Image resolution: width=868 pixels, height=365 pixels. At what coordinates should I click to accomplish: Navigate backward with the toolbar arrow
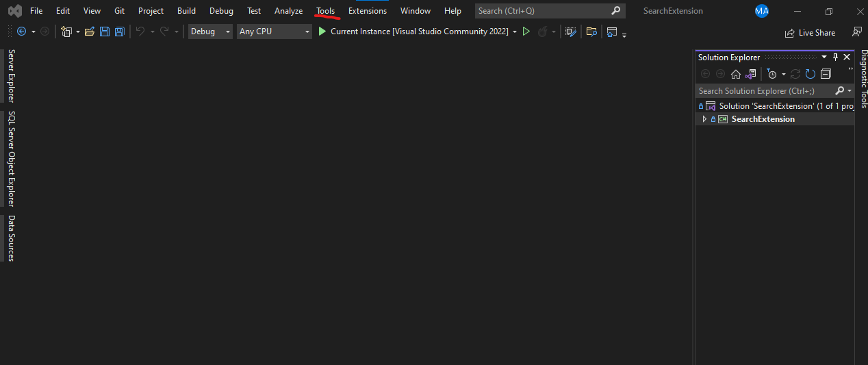tap(21, 32)
